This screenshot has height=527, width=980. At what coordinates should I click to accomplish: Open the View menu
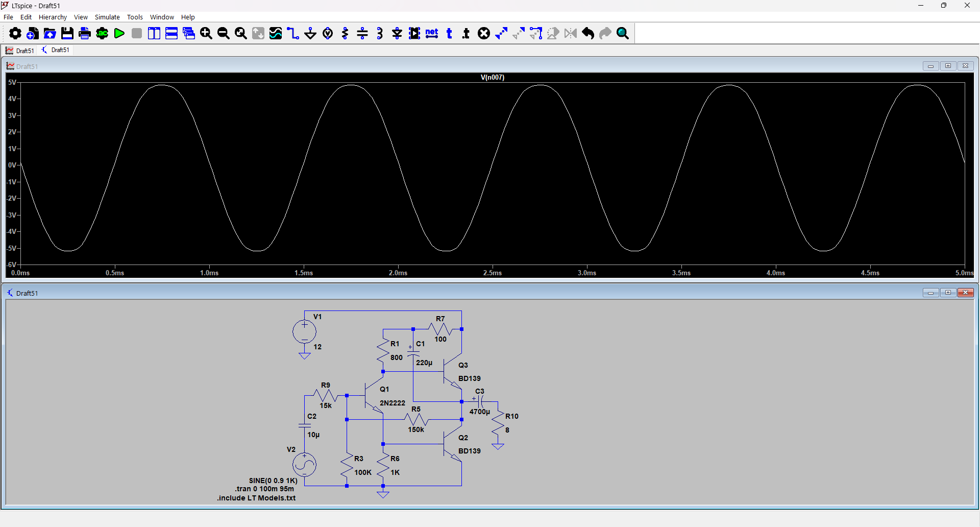pos(81,17)
